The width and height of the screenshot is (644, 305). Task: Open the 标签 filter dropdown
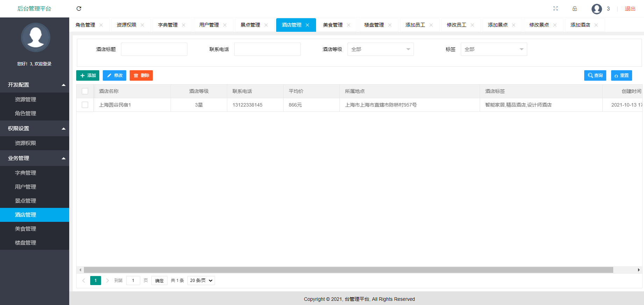(494, 49)
